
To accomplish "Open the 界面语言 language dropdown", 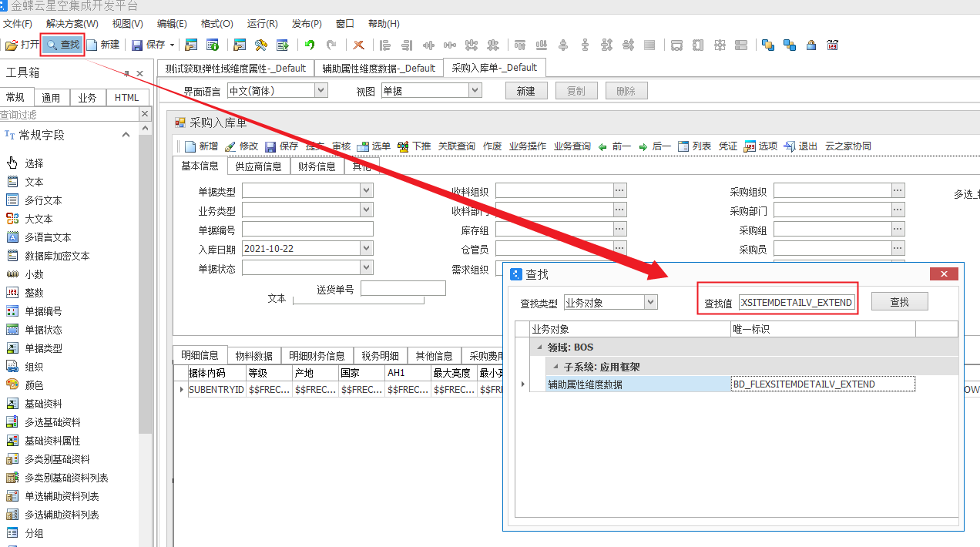I will [x=321, y=91].
